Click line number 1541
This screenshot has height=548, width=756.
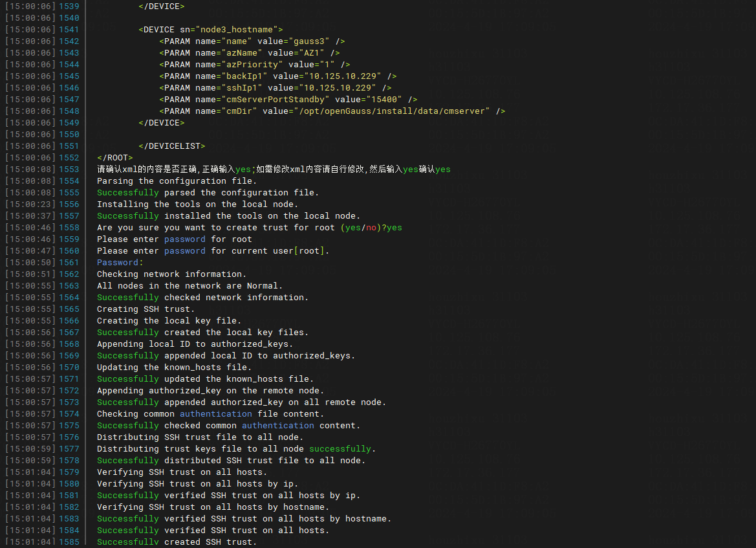tap(69, 29)
